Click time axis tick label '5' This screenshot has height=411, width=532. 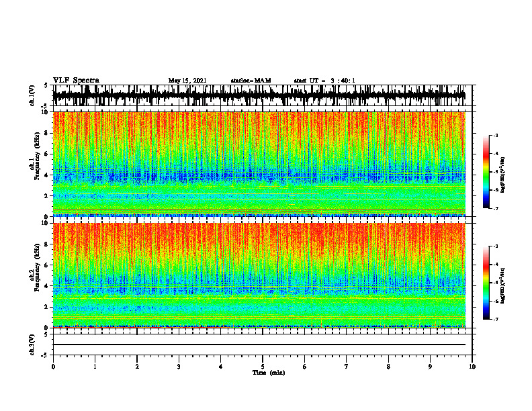pyautogui.click(x=263, y=367)
